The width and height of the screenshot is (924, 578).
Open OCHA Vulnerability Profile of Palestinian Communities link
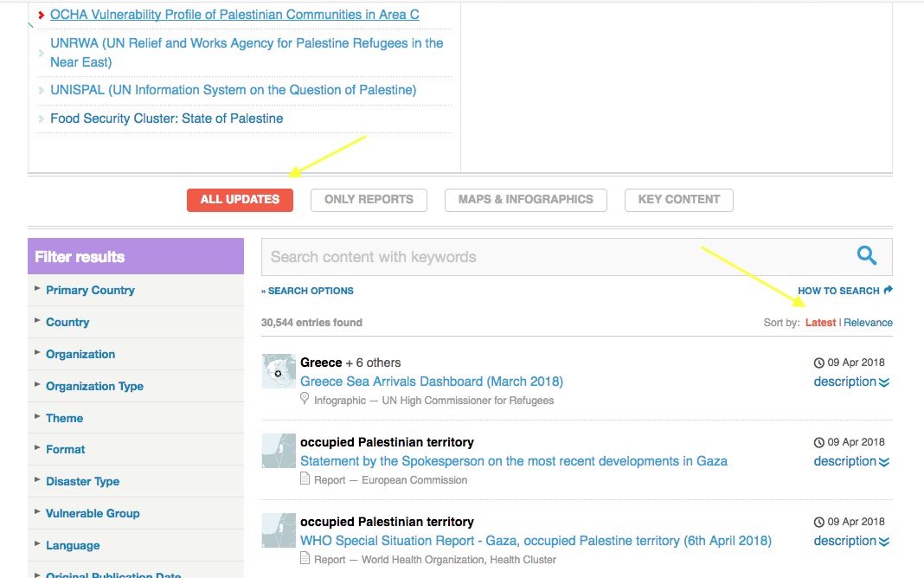[x=234, y=15]
